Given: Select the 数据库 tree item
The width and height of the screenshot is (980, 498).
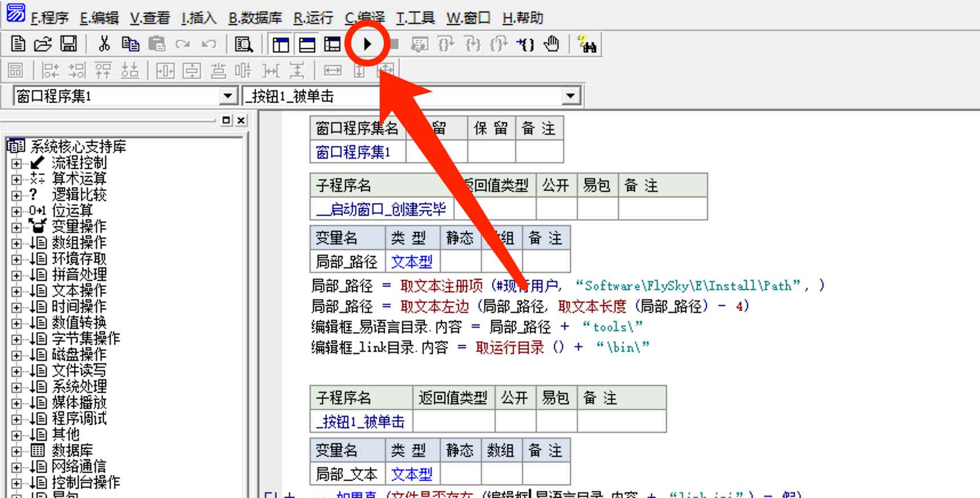Looking at the screenshot, I should click(72, 451).
